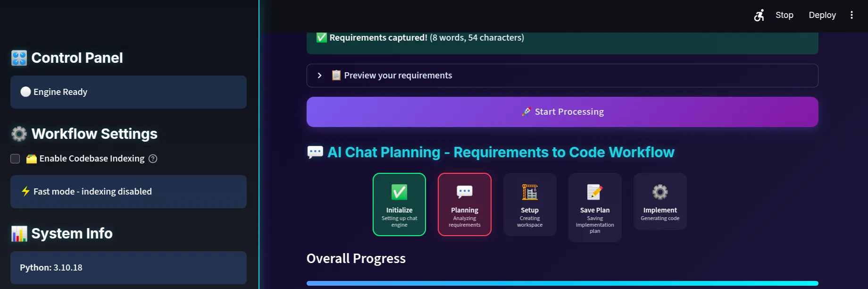Enable the Codebase Indexing checkbox
This screenshot has width=868, height=289.
pos(15,159)
